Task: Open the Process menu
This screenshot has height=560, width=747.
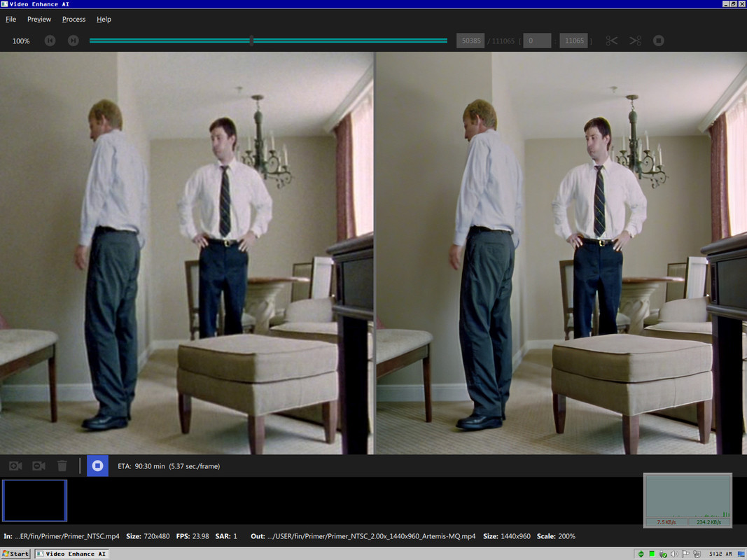Action: coord(74,20)
